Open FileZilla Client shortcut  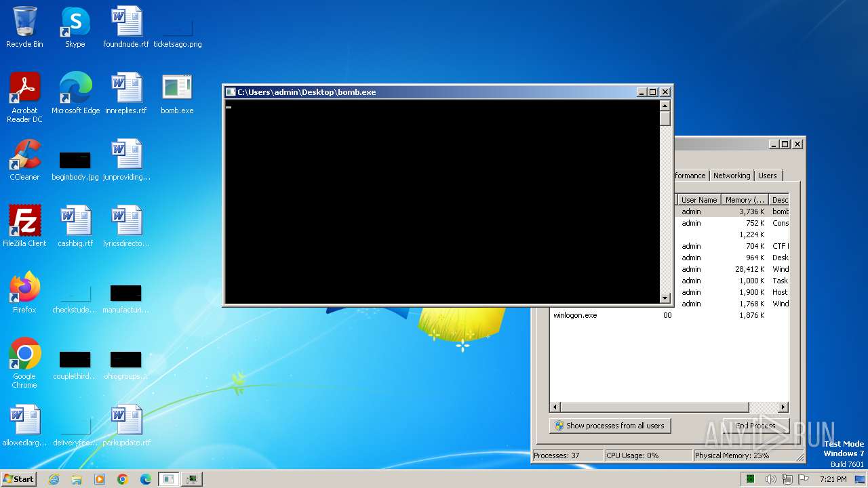24,226
